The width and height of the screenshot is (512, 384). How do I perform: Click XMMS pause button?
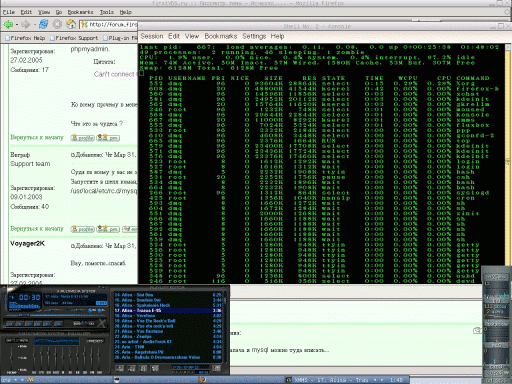[29, 324]
